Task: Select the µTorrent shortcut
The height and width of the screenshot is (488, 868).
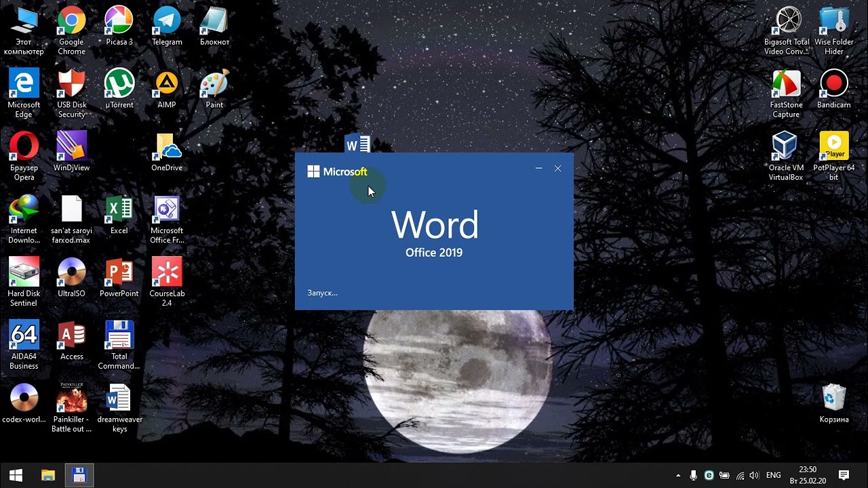Action: point(119,89)
